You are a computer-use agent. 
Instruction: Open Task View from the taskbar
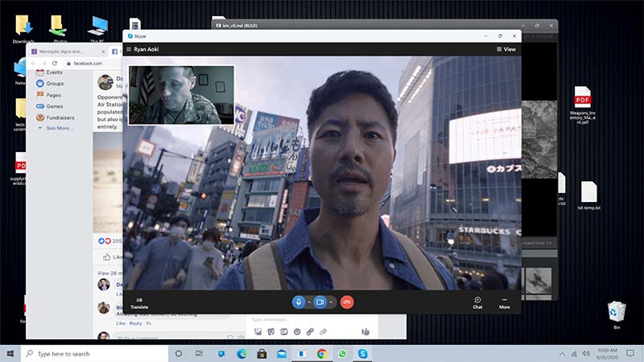[199, 353]
